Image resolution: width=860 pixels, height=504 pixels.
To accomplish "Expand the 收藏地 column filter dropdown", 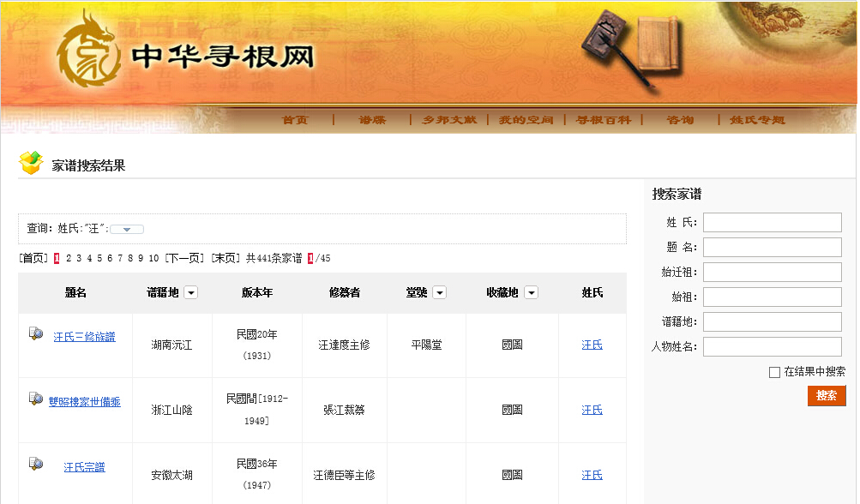I will pyautogui.click(x=531, y=293).
